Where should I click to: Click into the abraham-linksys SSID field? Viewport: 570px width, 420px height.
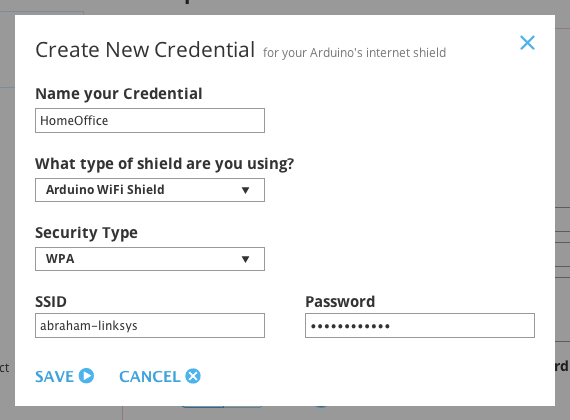pyautogui.click(x=150, y=325)
